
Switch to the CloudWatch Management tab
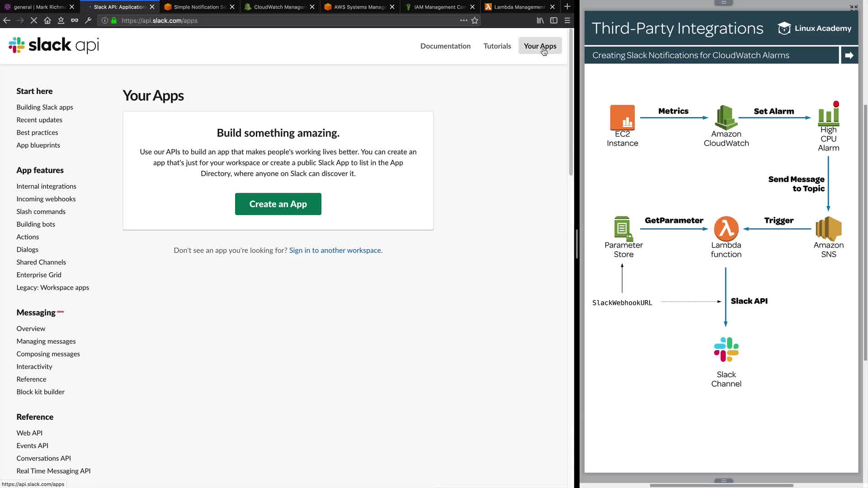pyautogui.click(x=279, y=7)
